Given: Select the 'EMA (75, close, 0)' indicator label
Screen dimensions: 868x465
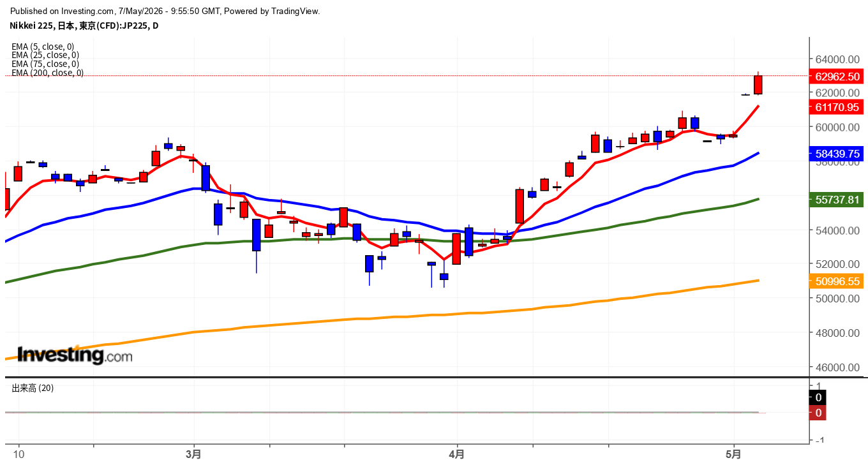Looking at the screenshot, I should (x=45, y=64).
